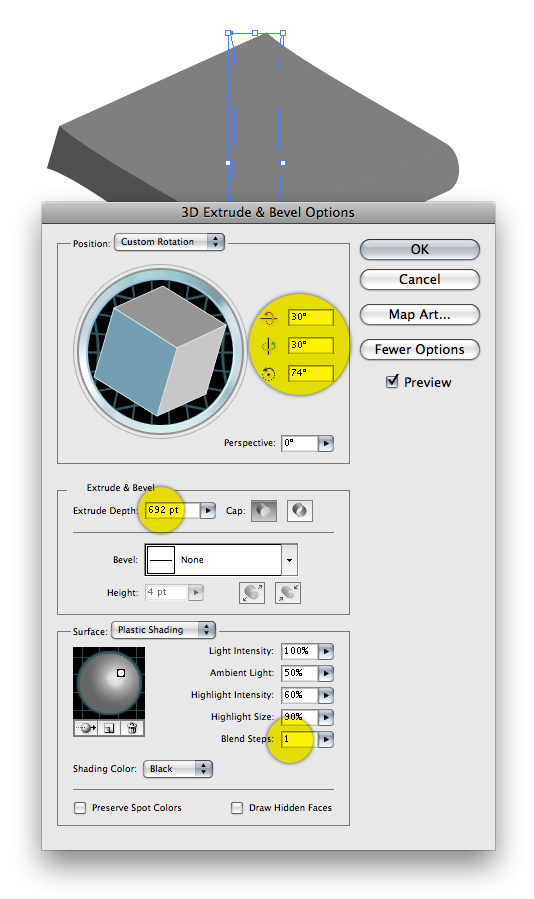The image size is (534, 899).
Task: Click the Fewer Options button
Action: click(x=419, y=350)
